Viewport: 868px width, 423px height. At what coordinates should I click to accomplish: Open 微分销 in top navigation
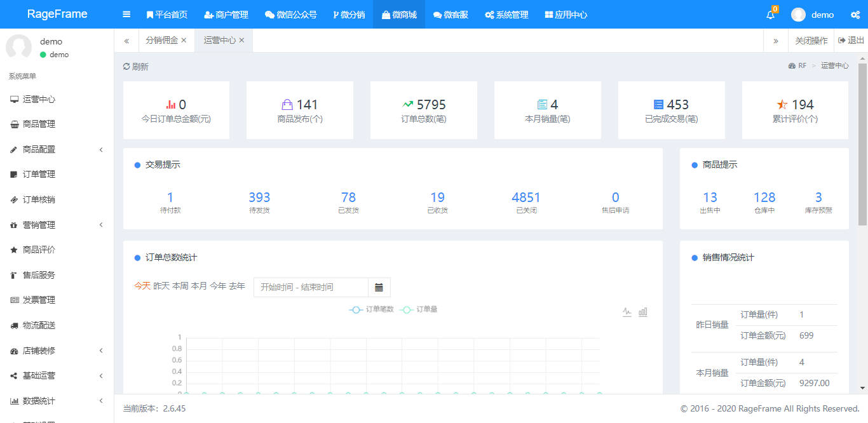pyautogui.click(x=349, y=15)
